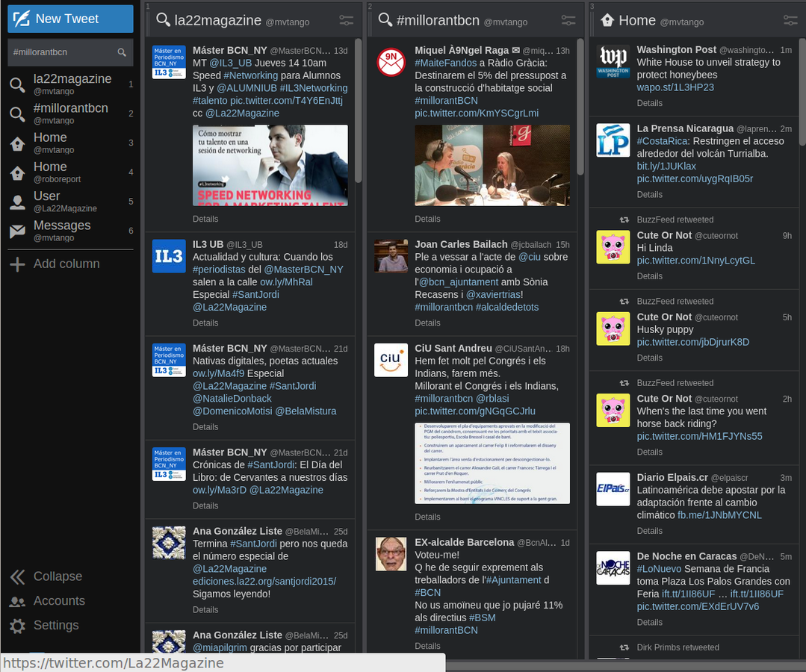
Task: Click the EX-alcalde Barcelona avatar
Action: pyautogui.click(x=391, y=554)
